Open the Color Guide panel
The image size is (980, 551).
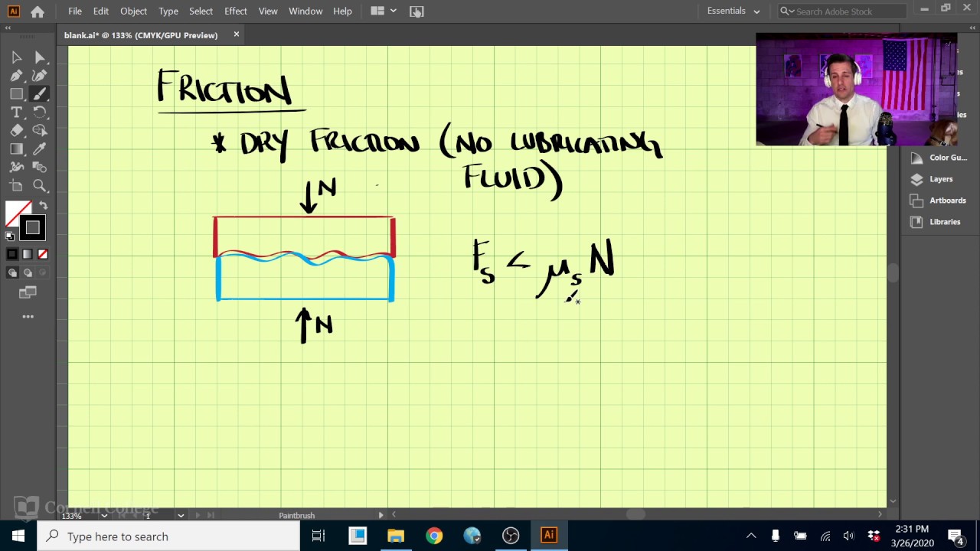(939, 158)
